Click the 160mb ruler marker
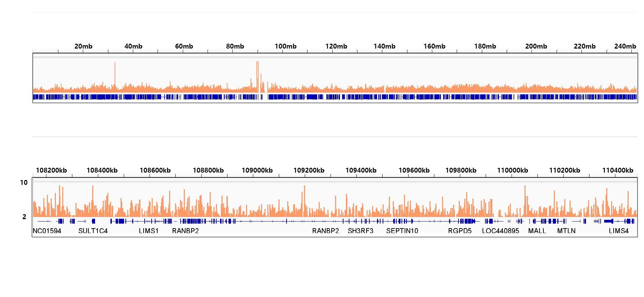 pos(434,46)
